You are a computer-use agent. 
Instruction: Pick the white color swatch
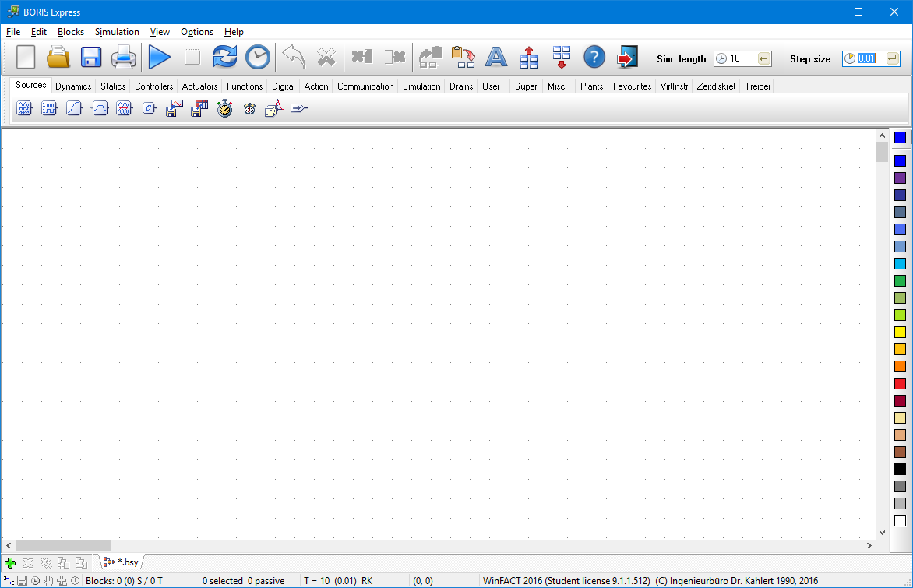[901, 521]
